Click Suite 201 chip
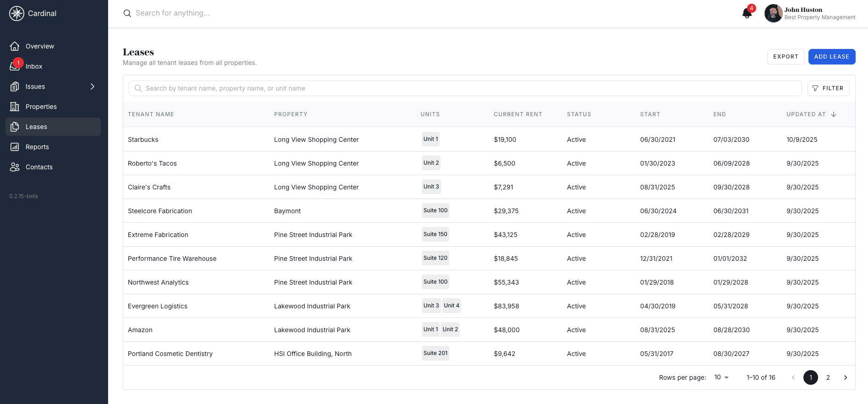The image size is (868, 404). tap(436, 353)
